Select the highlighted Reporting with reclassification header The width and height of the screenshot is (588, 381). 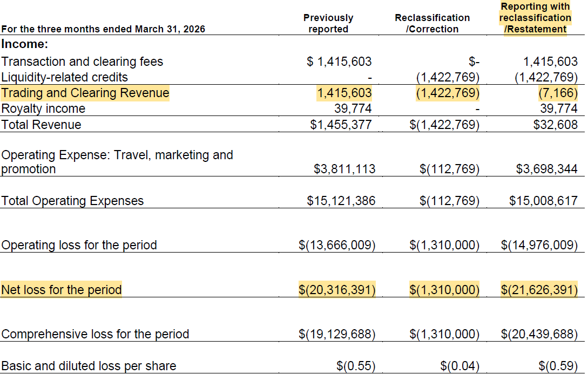(x=535, y=18)
